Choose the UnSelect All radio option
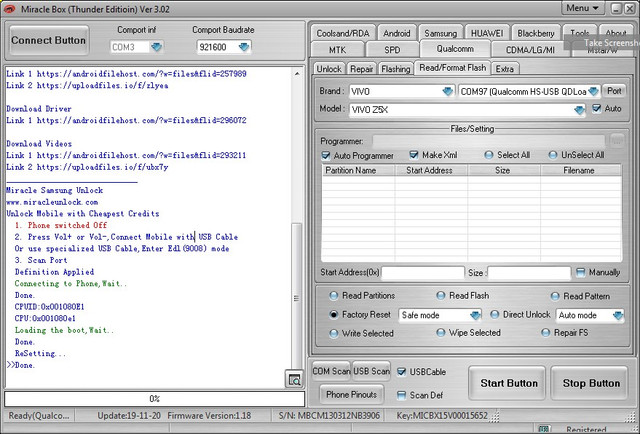This screenshot has height=434, width=640. tap(553, 155)
